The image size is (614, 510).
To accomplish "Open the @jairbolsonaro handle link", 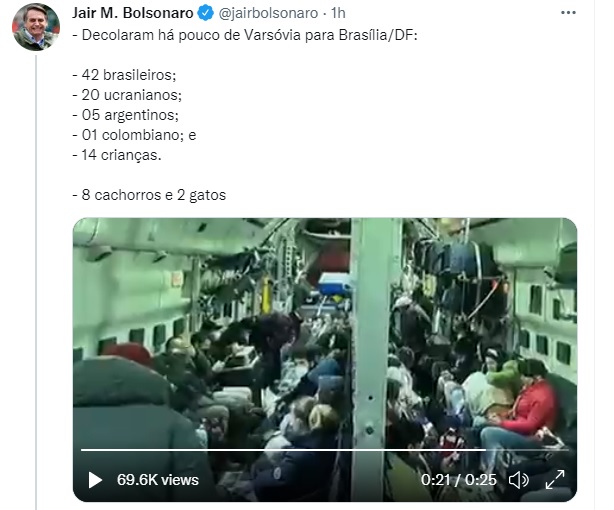I will pos(268,13).
